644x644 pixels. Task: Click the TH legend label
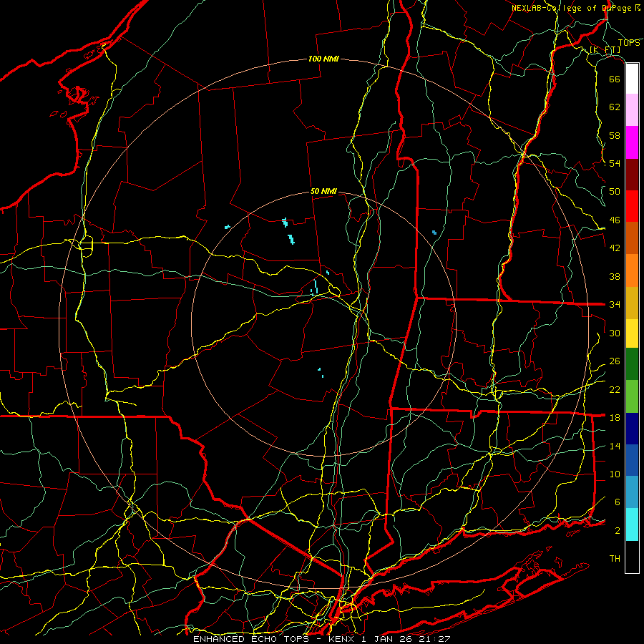click(x=615, y=559)
